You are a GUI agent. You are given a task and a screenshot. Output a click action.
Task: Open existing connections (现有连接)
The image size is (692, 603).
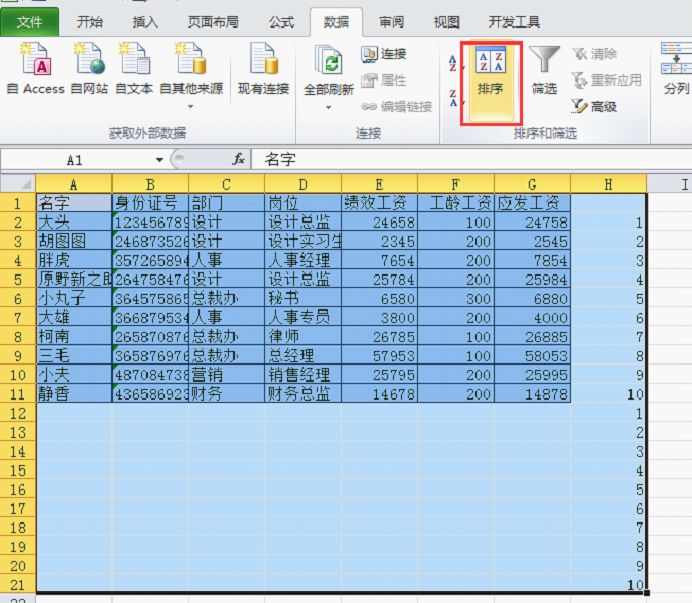pyautogui.click(x=263, y=68)
